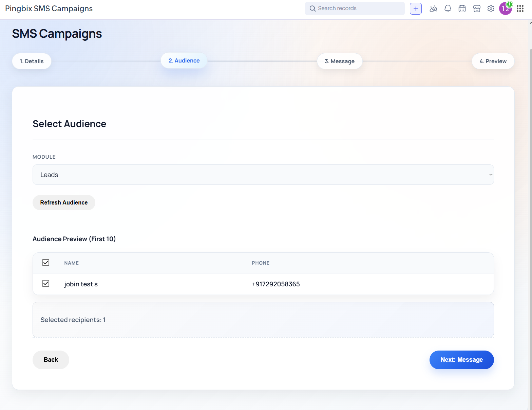Click the plus create-record icon
The image size is (532, 410).
pyautogui.click(x=416, y=8)
